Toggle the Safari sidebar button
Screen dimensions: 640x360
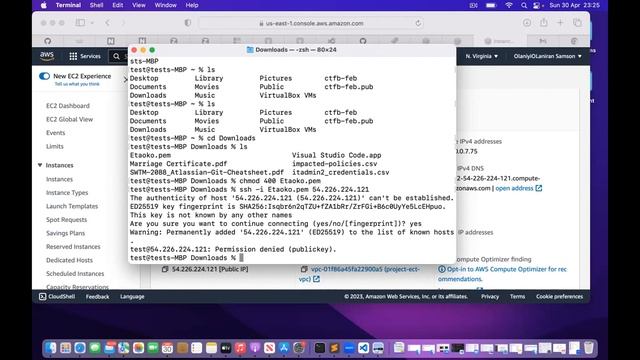pos(80,23)
